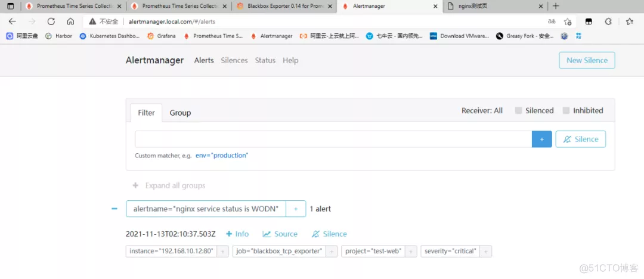Open Grafana bookmark
The height and width of the screenshot is (279, 644).
tap(162, 36)
